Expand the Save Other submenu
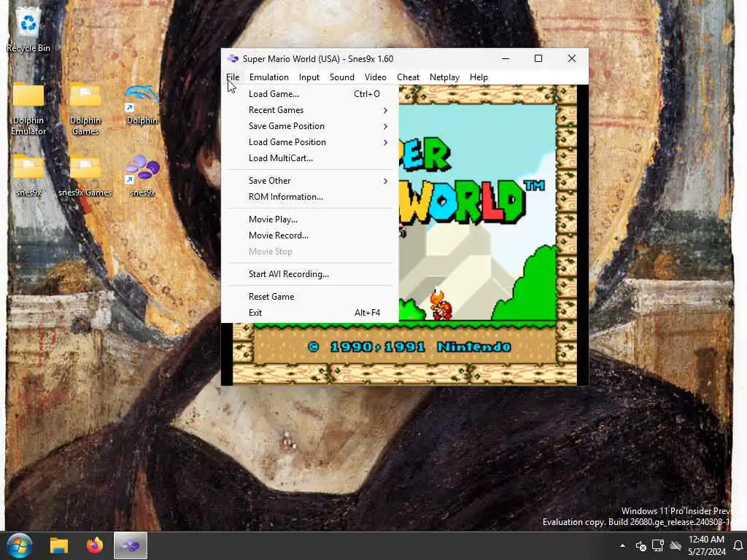This screenshot has width=747, height=560. tap(309, 181)
